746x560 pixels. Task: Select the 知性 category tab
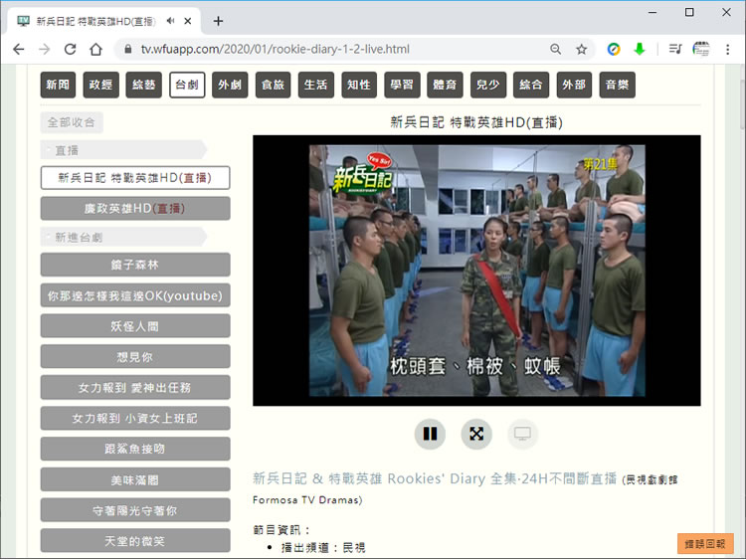click(359, 85)
